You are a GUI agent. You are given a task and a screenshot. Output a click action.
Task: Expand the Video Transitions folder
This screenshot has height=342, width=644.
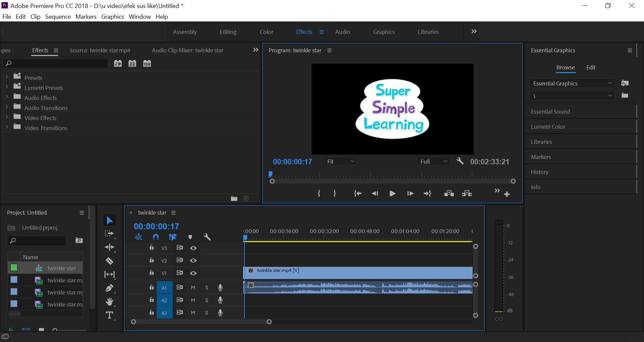[6, 128]
